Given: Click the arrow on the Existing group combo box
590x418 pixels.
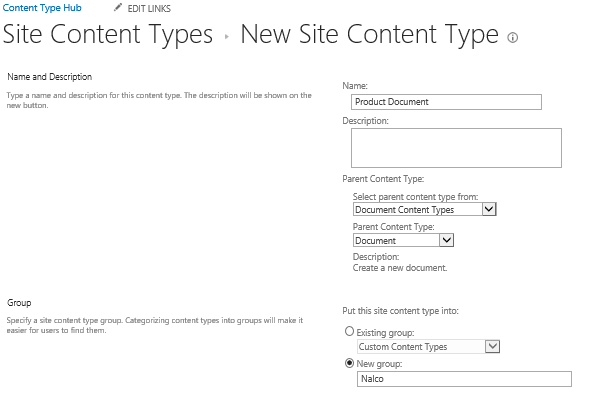Looking at the screenshot, I should click(492, 347).
